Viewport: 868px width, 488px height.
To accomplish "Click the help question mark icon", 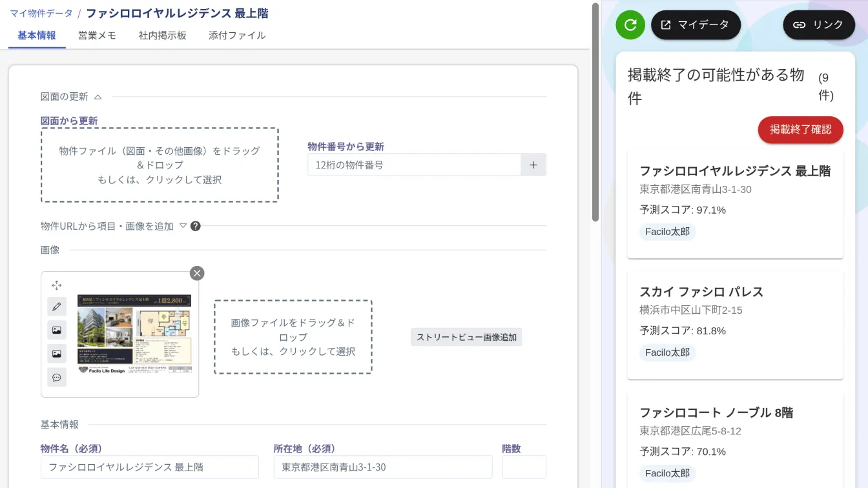I will pos(195,226).
